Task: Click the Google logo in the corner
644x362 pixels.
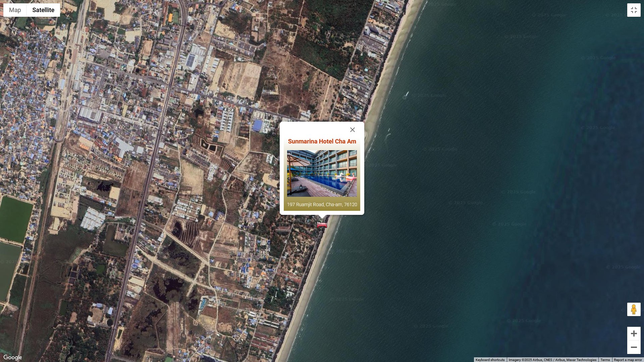Action: [x=13, y=357]
